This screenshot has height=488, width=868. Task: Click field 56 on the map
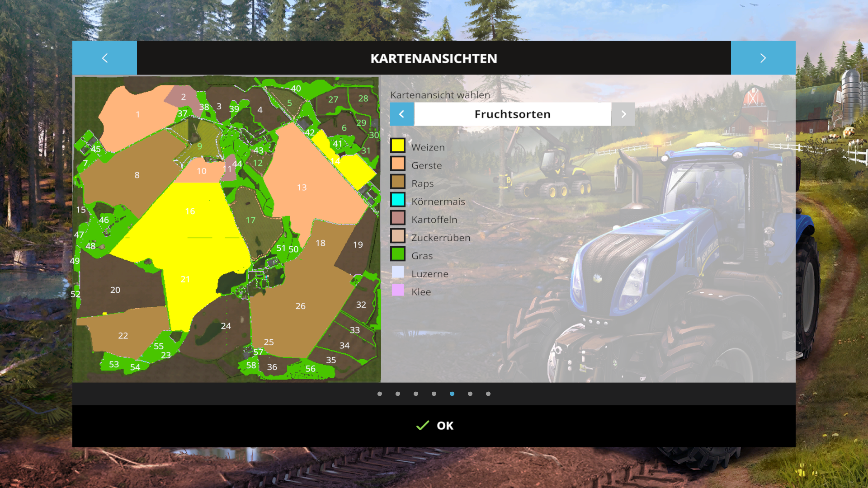[x=310, y=368]
